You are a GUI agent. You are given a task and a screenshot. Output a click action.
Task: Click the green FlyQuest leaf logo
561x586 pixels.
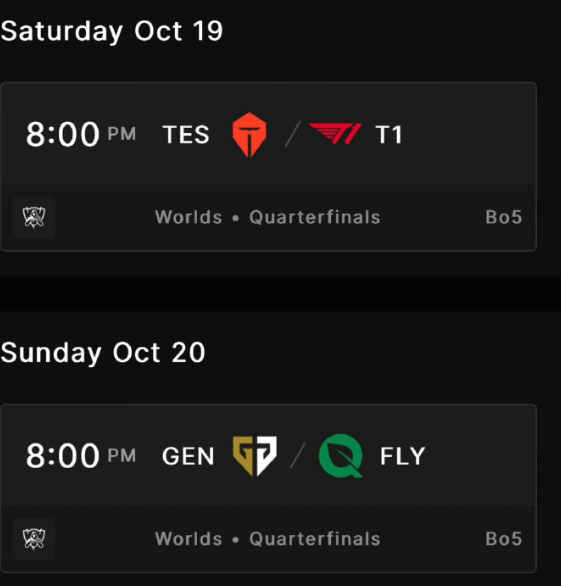click(341, 456)
